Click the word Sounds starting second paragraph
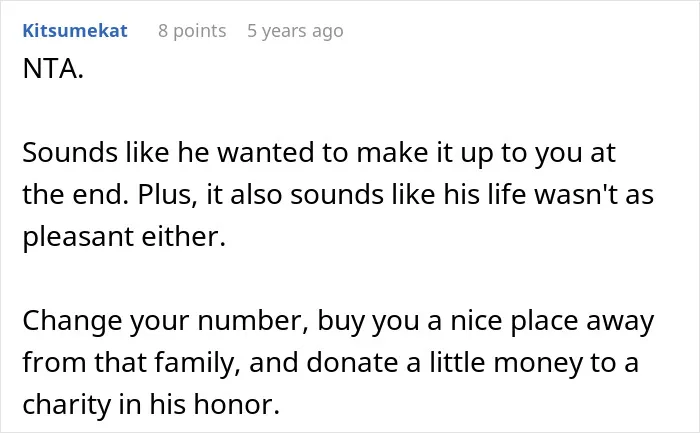700x433 pixels. 70,153
